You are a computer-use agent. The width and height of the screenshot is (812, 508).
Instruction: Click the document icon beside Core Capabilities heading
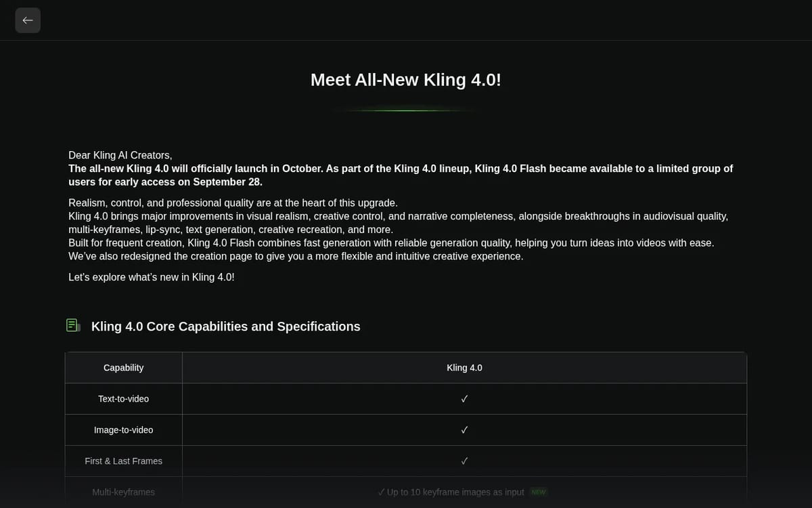(x=73, y=326)
